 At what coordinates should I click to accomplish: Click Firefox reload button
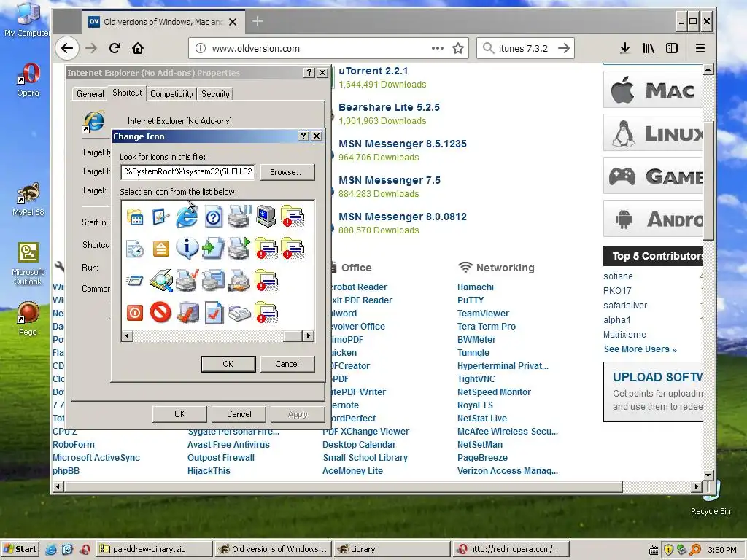(115, 48)
